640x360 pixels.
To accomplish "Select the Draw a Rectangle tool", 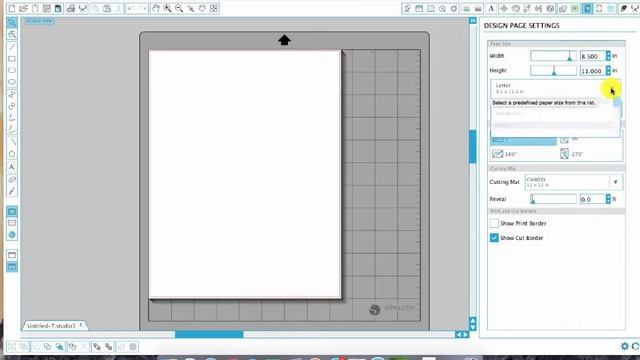I will coord(12,59).
